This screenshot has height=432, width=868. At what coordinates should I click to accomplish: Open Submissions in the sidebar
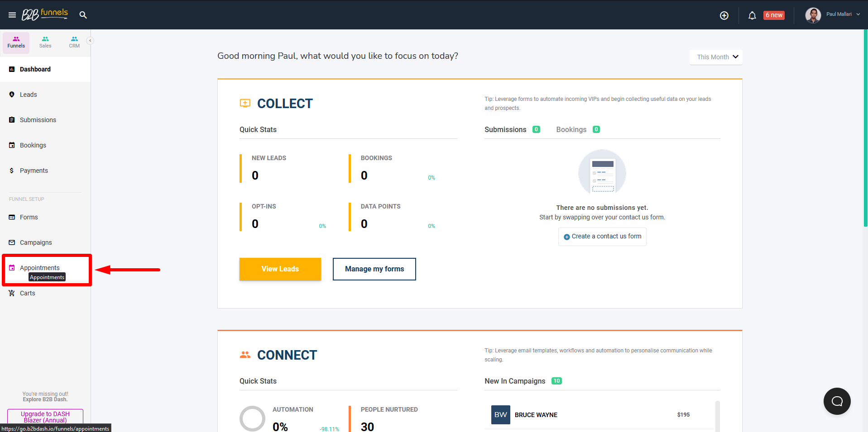(45, 120)
